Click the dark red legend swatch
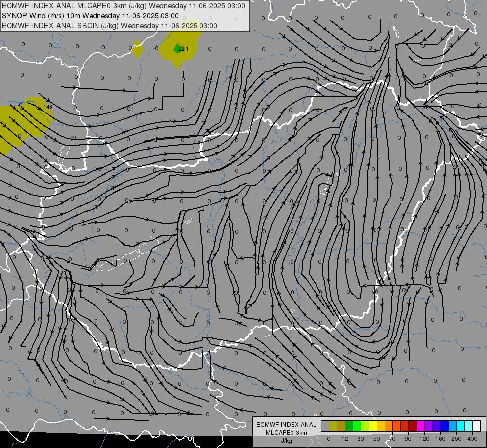Viewport: 487px width, 448px height. pyautogui.click(x=412, y=426)
